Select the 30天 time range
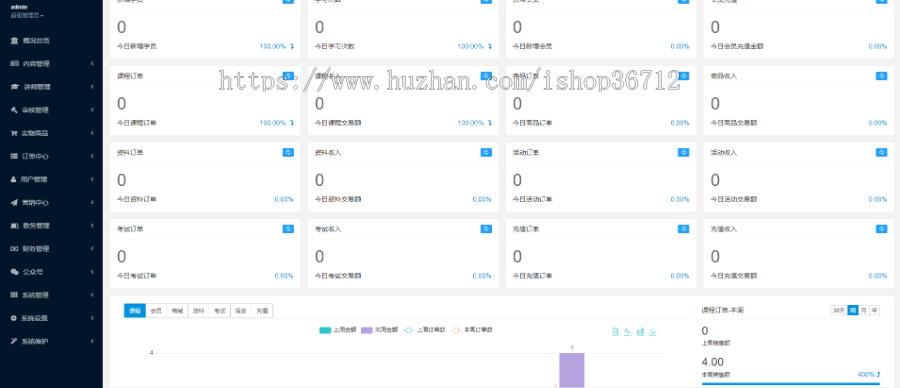 [839, 310]
